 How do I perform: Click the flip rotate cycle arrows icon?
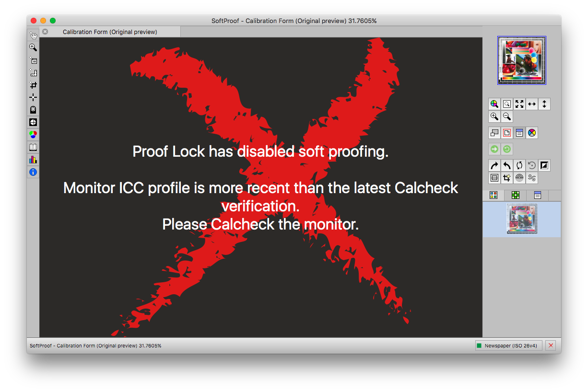coord(519,166)
